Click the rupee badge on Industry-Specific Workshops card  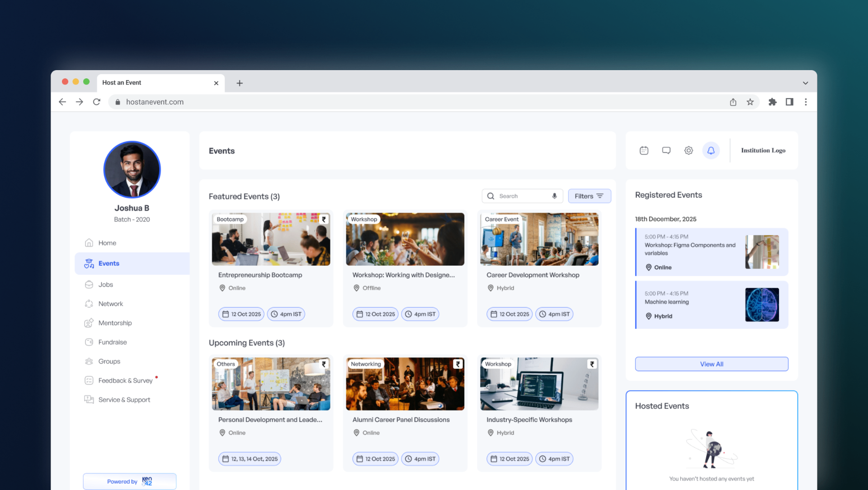[592, 364]
